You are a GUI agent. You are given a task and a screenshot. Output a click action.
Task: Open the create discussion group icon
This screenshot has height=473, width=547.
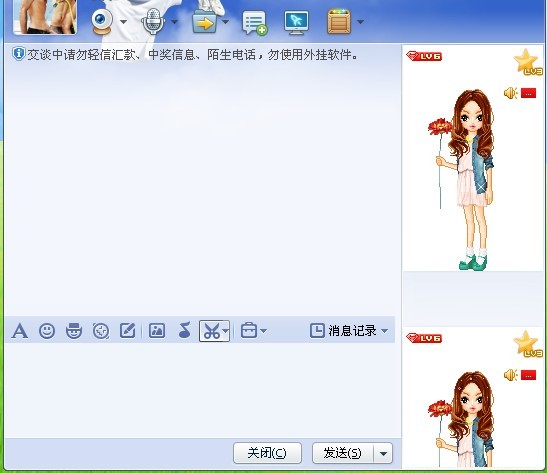[255, 23]
